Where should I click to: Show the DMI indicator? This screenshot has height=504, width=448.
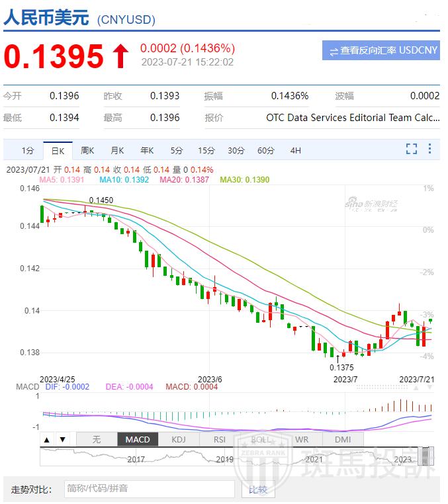[x=343, y=439]
